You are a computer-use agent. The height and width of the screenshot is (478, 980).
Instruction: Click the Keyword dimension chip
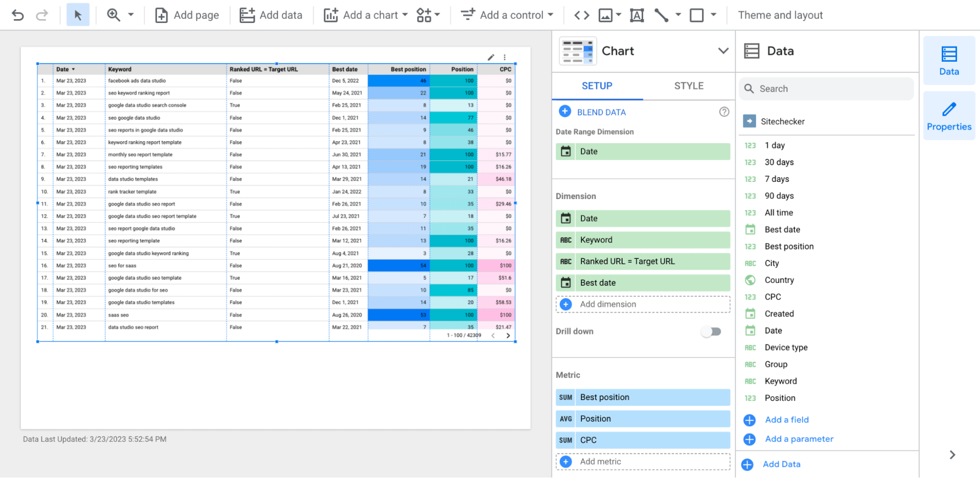coord(643,240)
